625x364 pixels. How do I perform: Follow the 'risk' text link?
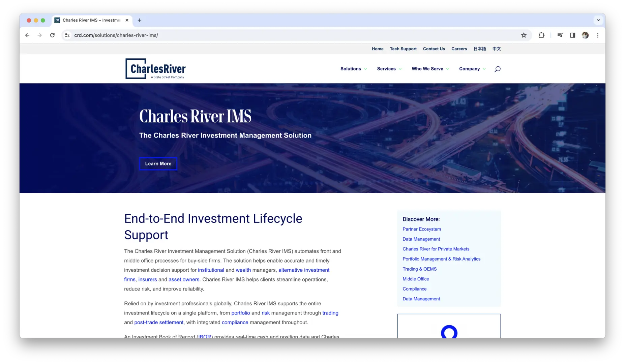[x=266, y=313]
